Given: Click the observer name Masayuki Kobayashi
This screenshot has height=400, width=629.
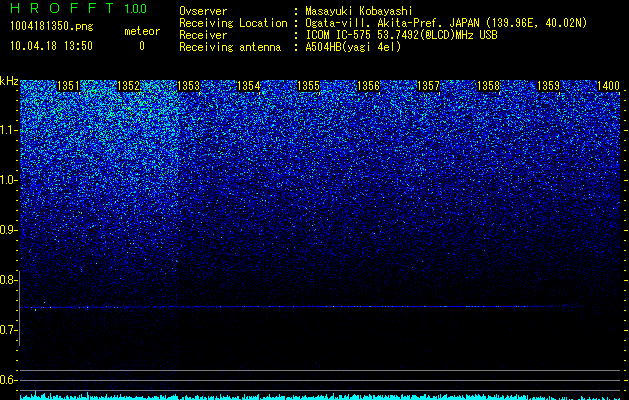Looking at the screenshot, I should [359, 11].
